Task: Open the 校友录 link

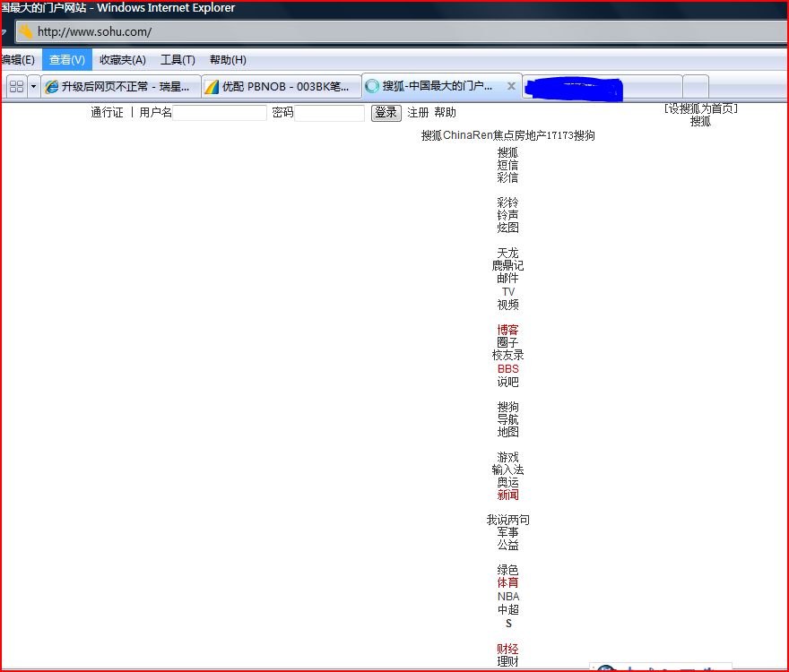Action: [x=507, y=355]
